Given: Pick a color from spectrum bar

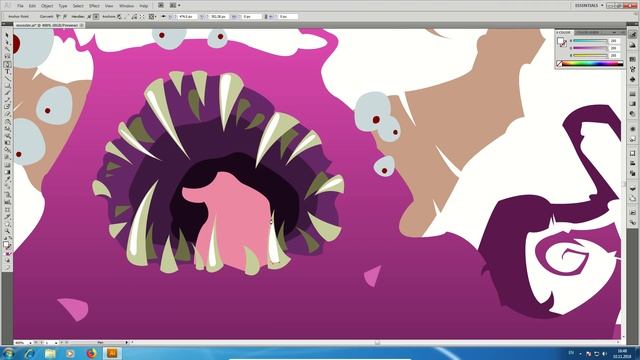Looking at the screenshot, I should (593, 64).
